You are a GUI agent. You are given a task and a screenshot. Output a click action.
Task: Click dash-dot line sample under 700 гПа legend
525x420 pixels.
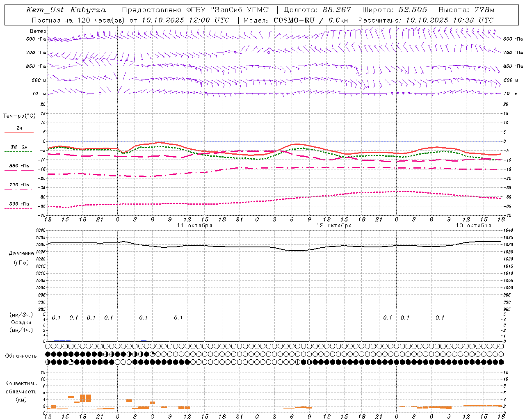click(x=18, y=189)
